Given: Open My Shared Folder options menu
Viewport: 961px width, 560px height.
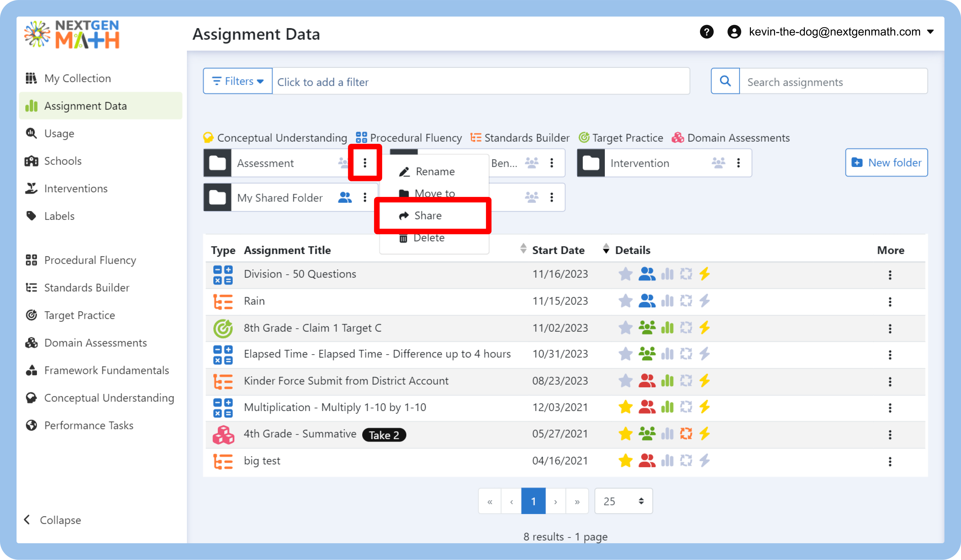Looking at the screenshot, I should (x=365, y=197).
